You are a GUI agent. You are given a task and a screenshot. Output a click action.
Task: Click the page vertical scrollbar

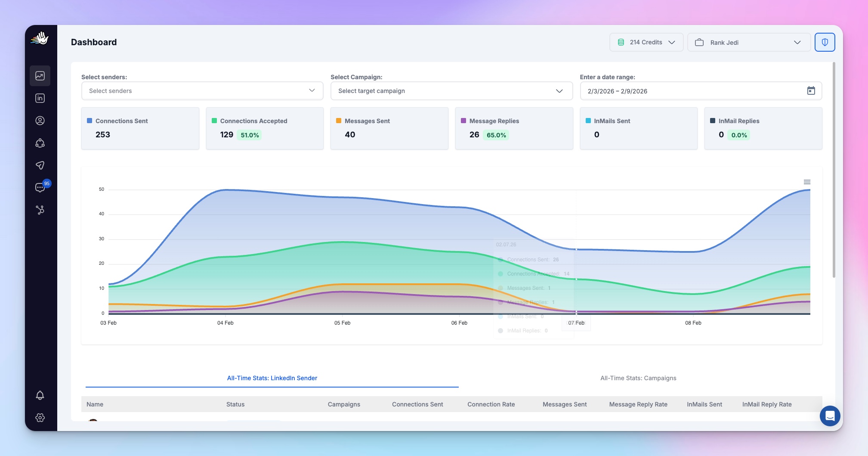pyautogui.click(x=834, y=170)
